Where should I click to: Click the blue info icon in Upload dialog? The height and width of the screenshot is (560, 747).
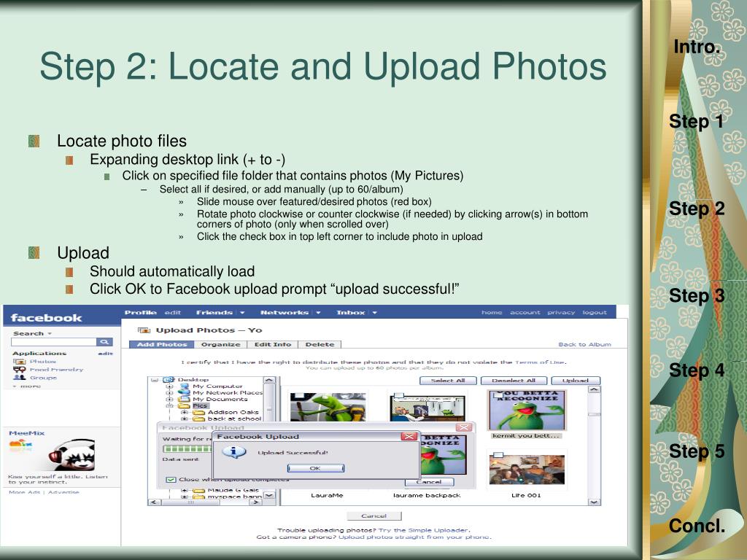(234, 452)
